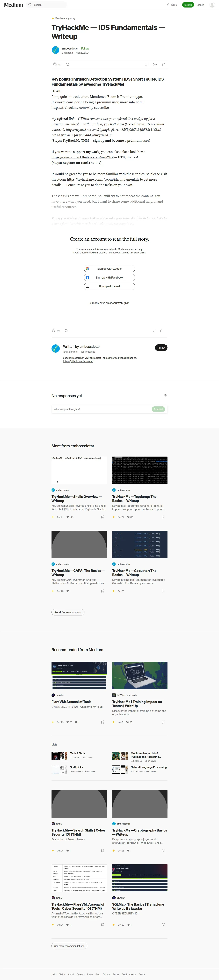This screenshot has height=980, width=219.
Task: Bookmark story using icon beside Listen button
Action: [146, 64]
